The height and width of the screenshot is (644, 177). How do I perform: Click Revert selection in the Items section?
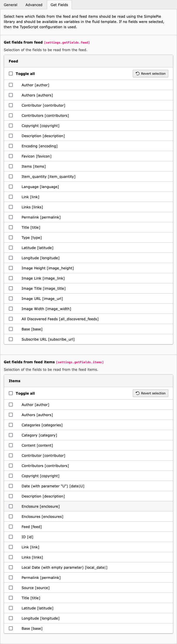150,393
